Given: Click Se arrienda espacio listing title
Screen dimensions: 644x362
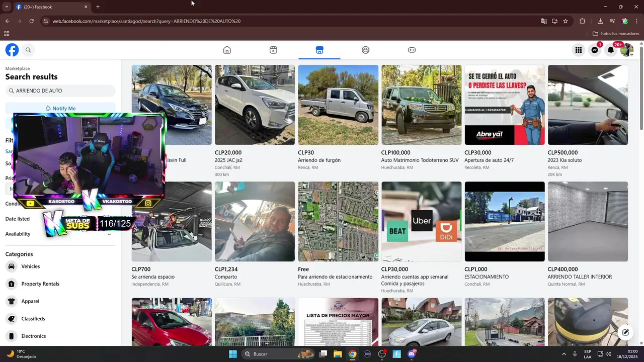Looking at the screenshot, I should pyautogui.click(x=153, y=277).
